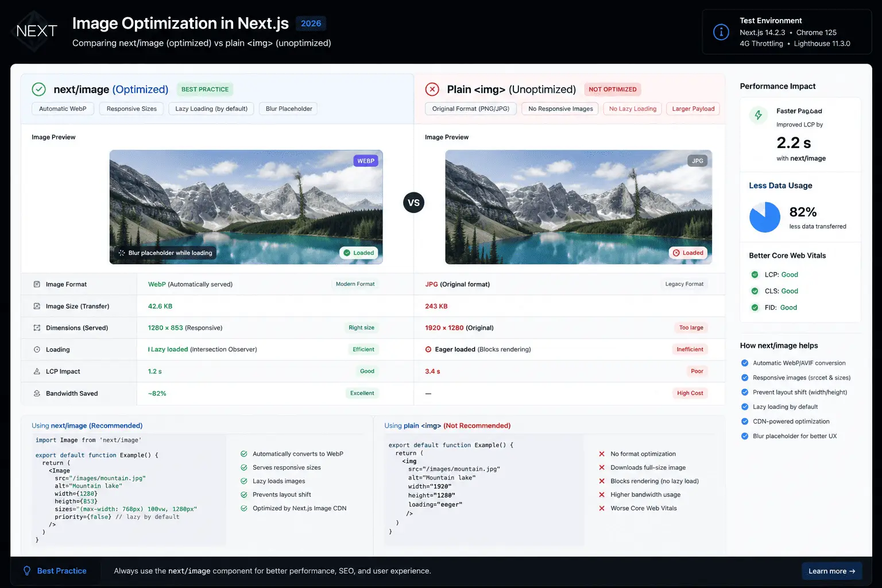Screen dimensions: 882x588
Task: Click the red Loaded badge on JPG image
Action: pos(688,253)
